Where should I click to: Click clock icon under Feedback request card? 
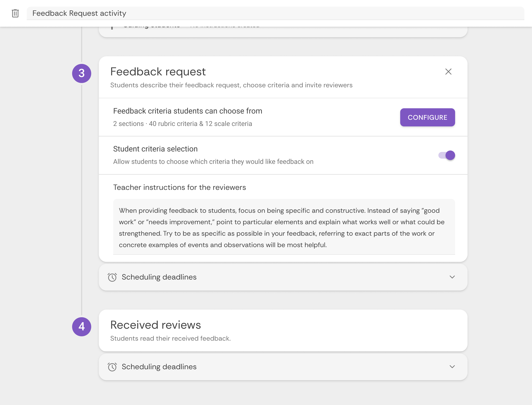[x=112, y=277]
